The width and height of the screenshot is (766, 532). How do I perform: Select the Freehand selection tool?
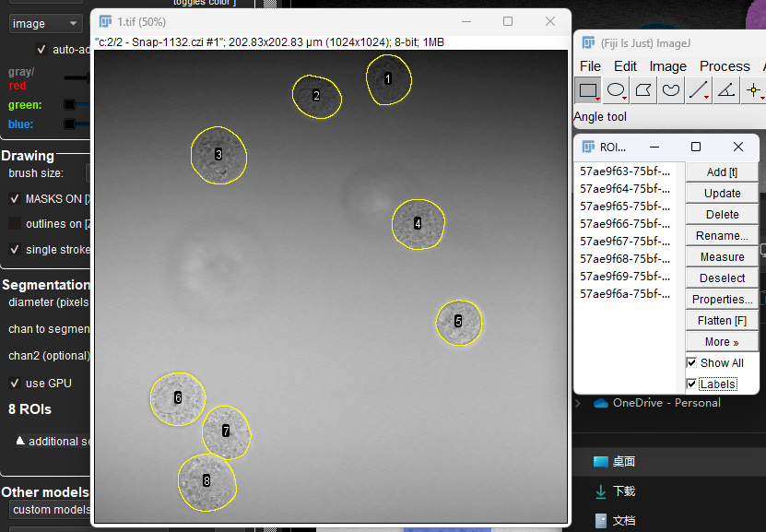[671, 90]
